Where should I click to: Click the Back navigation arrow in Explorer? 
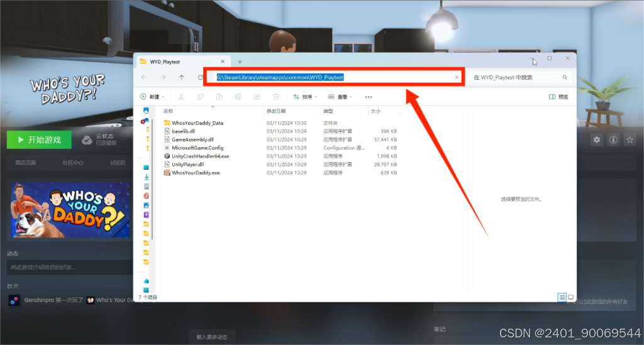coord(144,77)
